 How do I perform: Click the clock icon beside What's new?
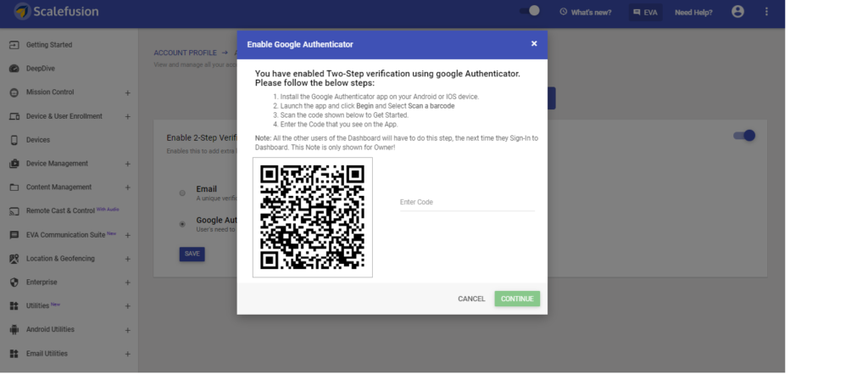click(563, 12)
